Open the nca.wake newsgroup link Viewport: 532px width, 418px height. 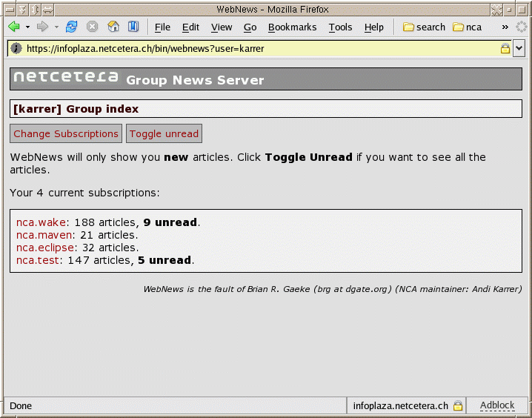click(41, 222)
